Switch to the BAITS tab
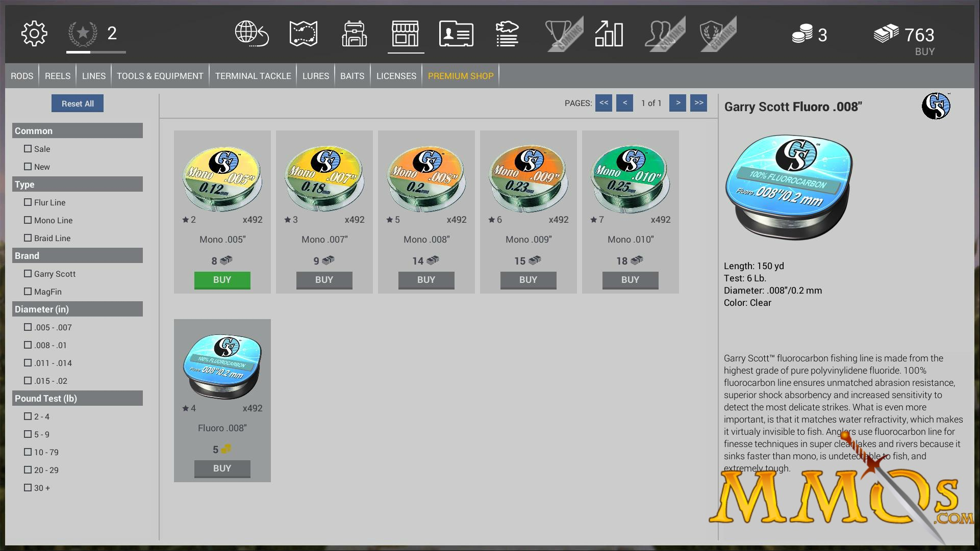This screenshot has height=551, width=980. point(353,76)
